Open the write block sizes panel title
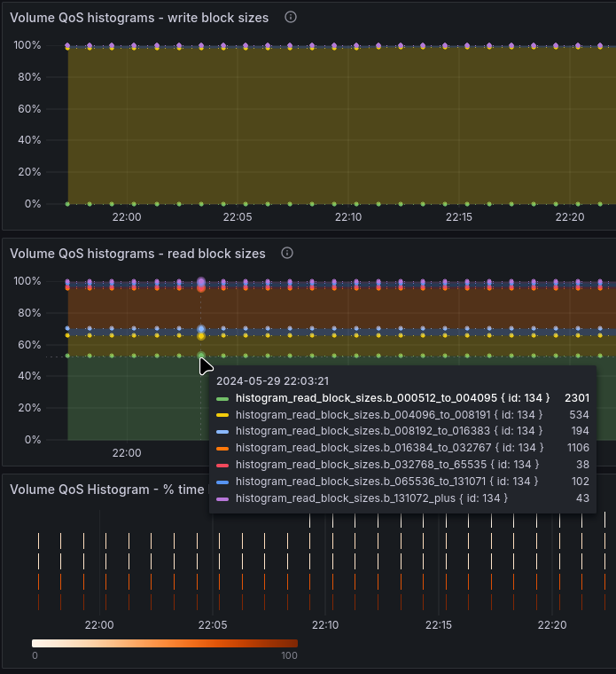Viewport: 616px width, 674px height. pos(139,18)
